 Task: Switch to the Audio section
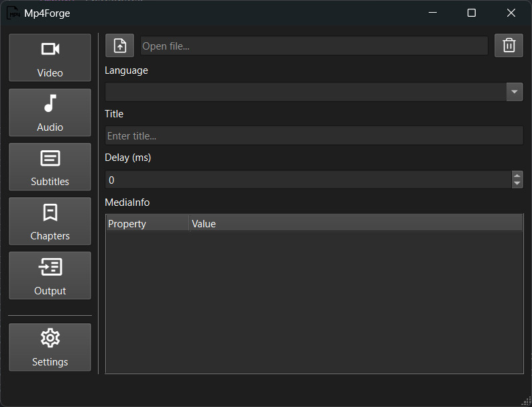50,112
